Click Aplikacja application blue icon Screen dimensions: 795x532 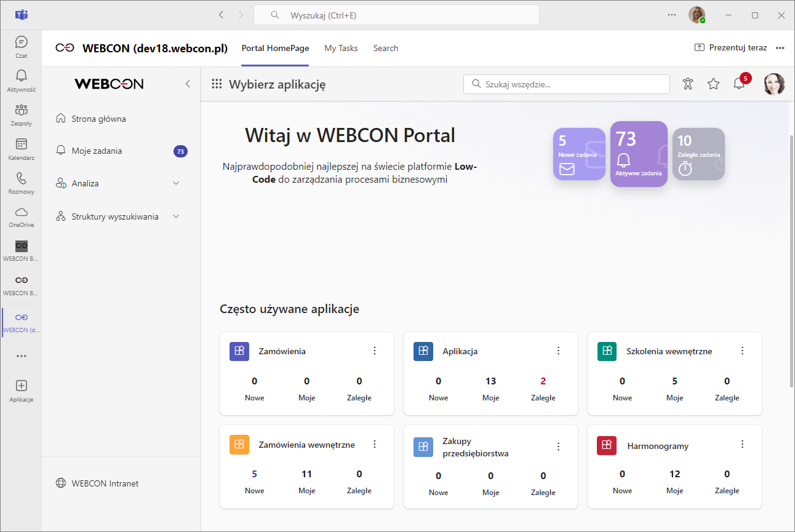coord(423,351)
